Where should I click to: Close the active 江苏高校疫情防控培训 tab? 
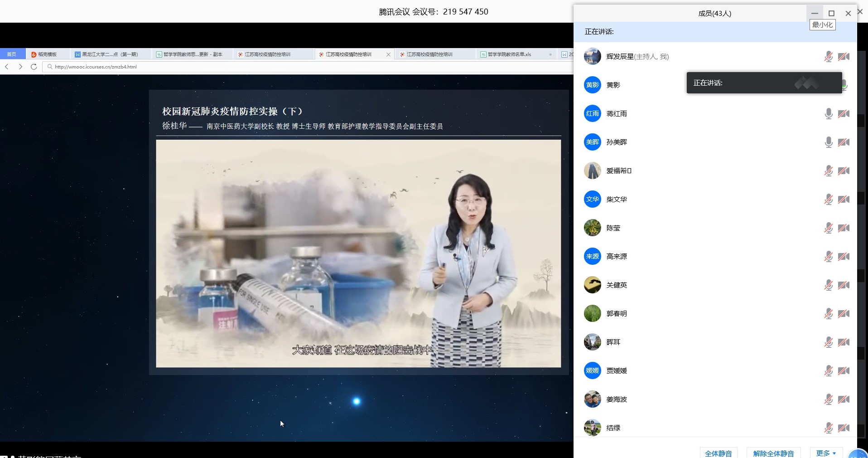(388, 54)
